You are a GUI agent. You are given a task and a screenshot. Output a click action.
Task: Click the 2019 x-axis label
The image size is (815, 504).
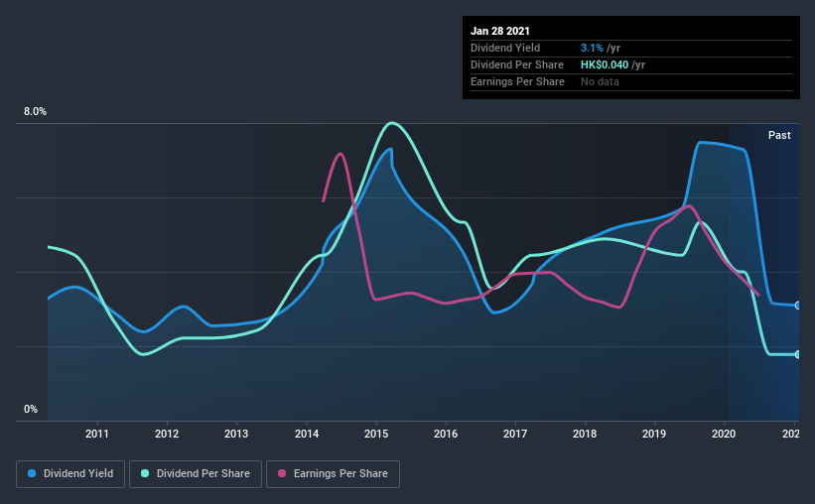[x=654, y=434]
